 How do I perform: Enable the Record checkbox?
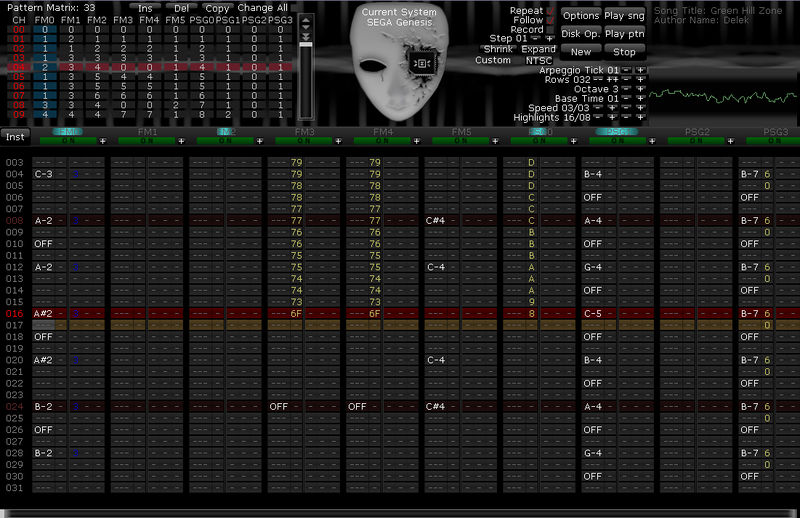coord(549,30)
